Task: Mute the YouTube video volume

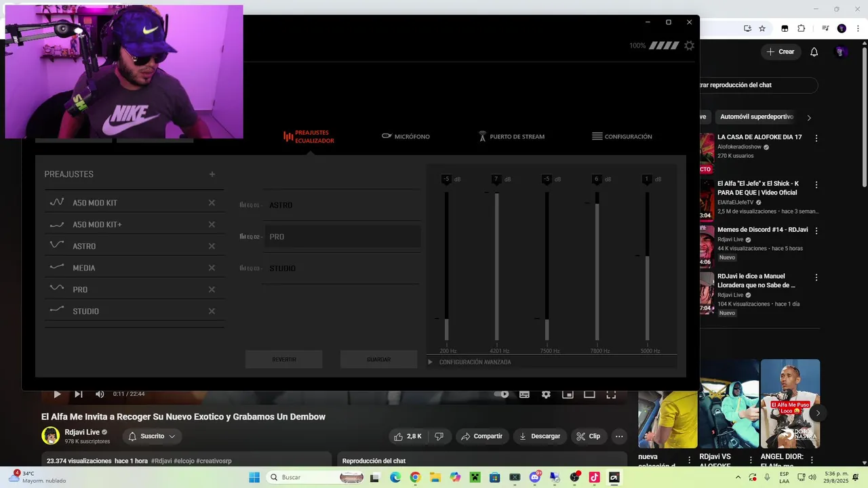Action: tap(100, 394)
